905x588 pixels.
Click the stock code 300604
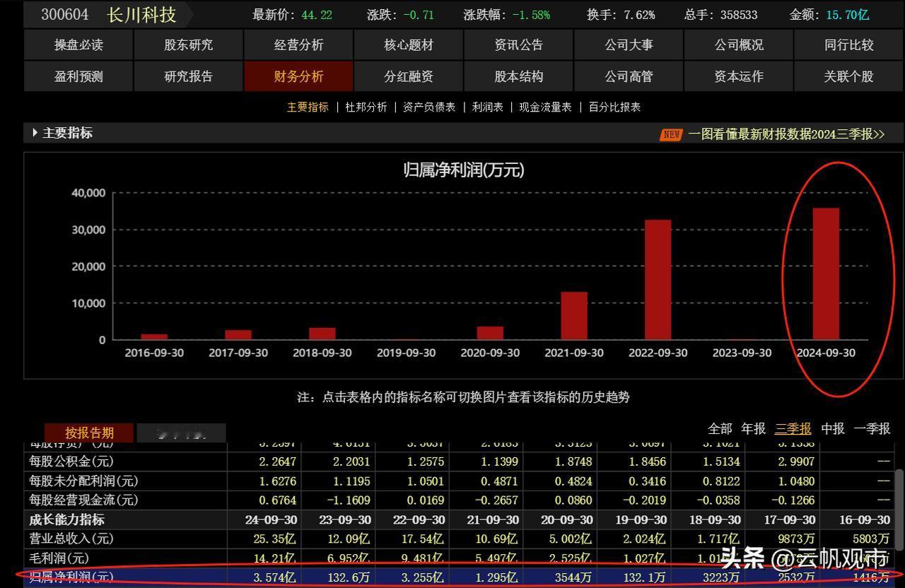click(x=65, y=14)
